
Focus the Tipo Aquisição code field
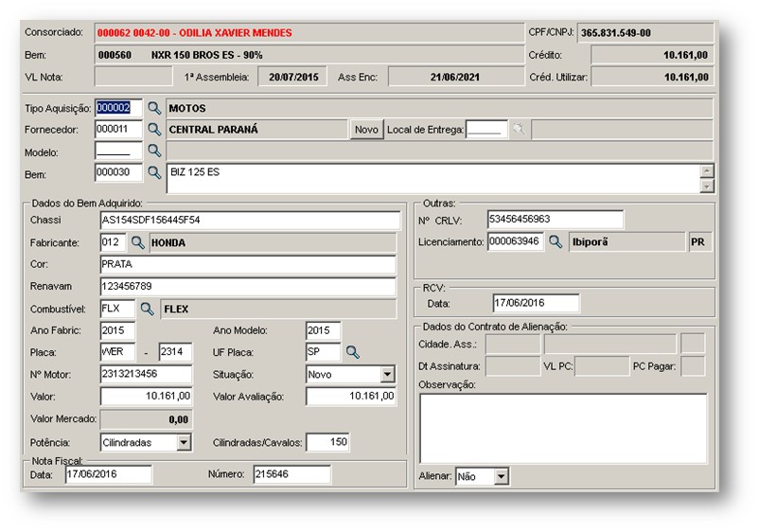tap(118, 108)
